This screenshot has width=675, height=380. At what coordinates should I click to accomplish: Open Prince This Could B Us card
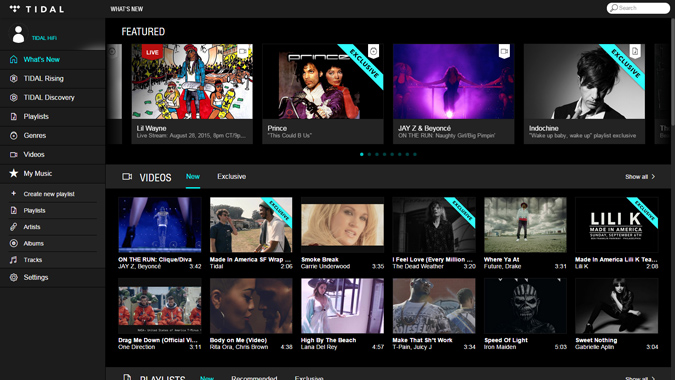click(323, 94)
